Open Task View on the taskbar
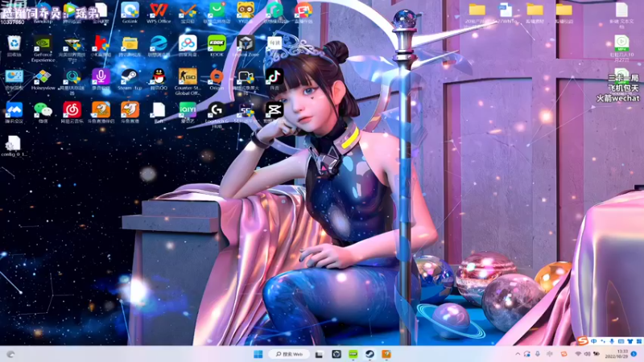 [319, 354]
